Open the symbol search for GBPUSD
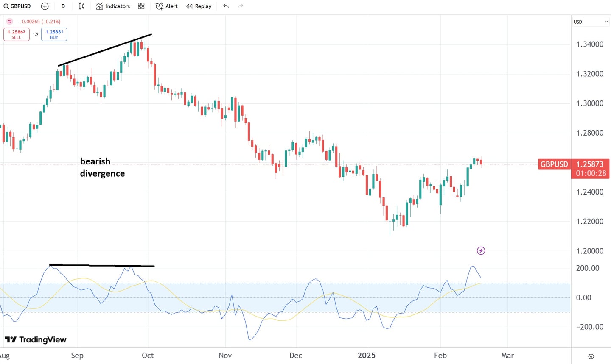 click(17, 6)
